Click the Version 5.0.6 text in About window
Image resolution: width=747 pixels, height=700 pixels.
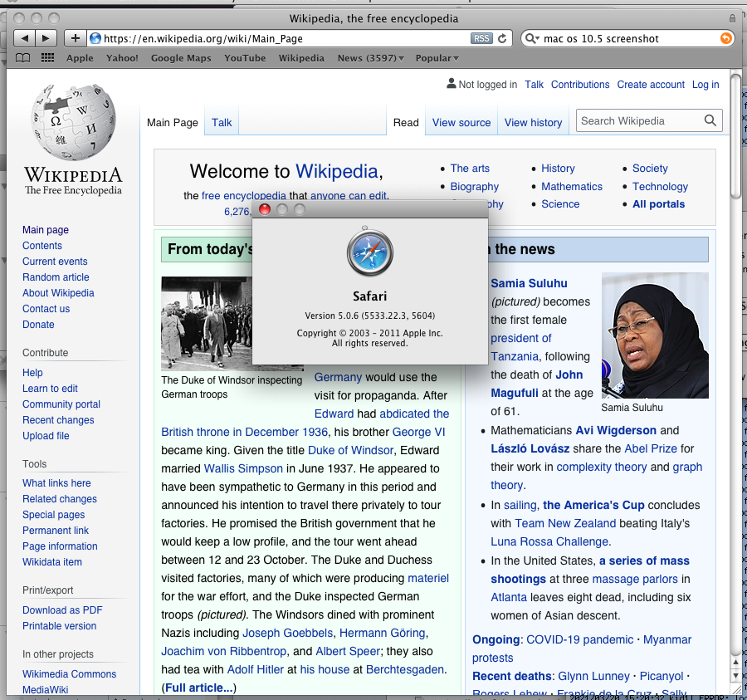click(x=369, y=316)
